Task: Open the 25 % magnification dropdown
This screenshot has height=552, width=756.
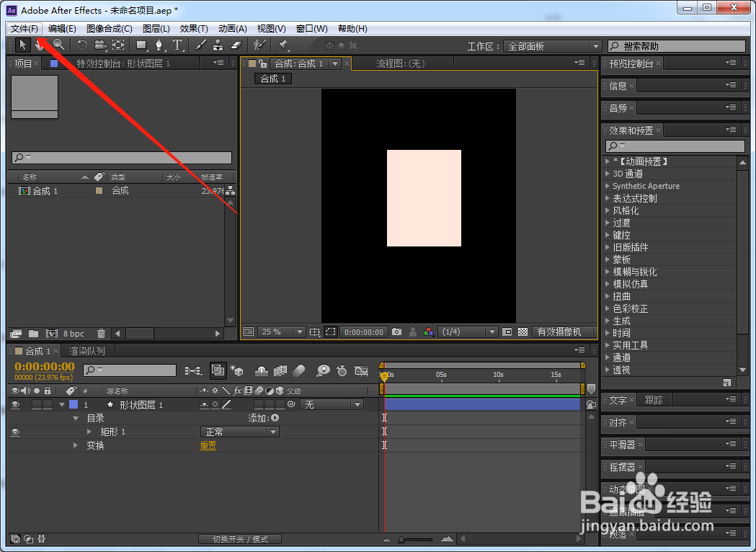Action: tap(282, 332)
